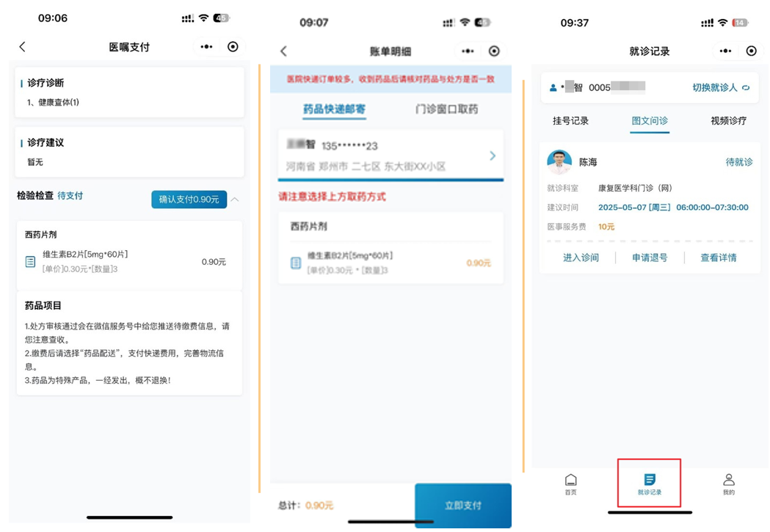Tap the switch-patient loop icon after 切换就诊人
Viewport: 770px width, 532px height.
746,88
